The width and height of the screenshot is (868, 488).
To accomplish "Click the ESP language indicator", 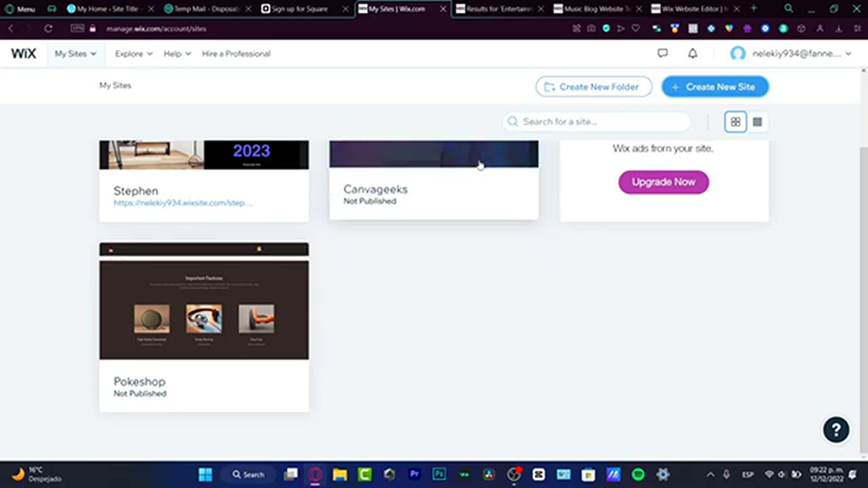I will [748, 474].
